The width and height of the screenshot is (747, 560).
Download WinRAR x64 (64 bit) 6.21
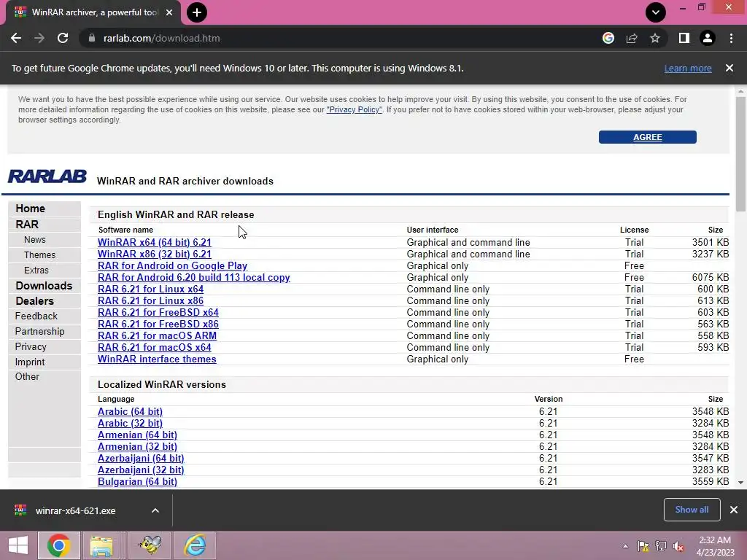coord(155,242)
